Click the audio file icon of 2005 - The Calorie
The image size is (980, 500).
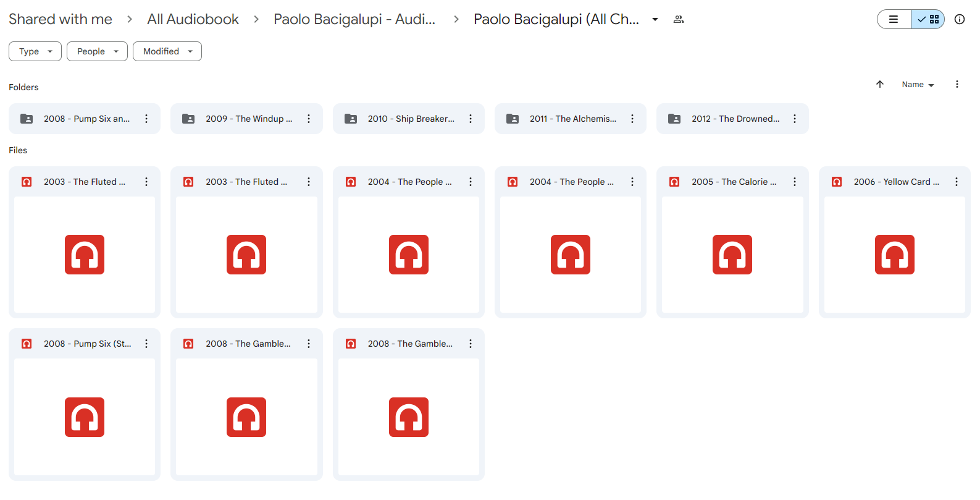674,182
